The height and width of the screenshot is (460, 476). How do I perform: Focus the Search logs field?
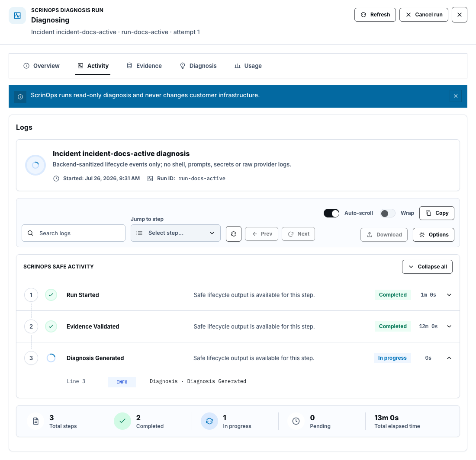tap(74, 233)
